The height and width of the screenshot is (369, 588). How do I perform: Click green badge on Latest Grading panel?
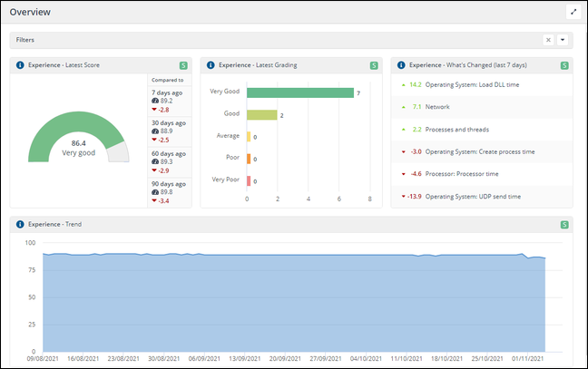[374, 65]
